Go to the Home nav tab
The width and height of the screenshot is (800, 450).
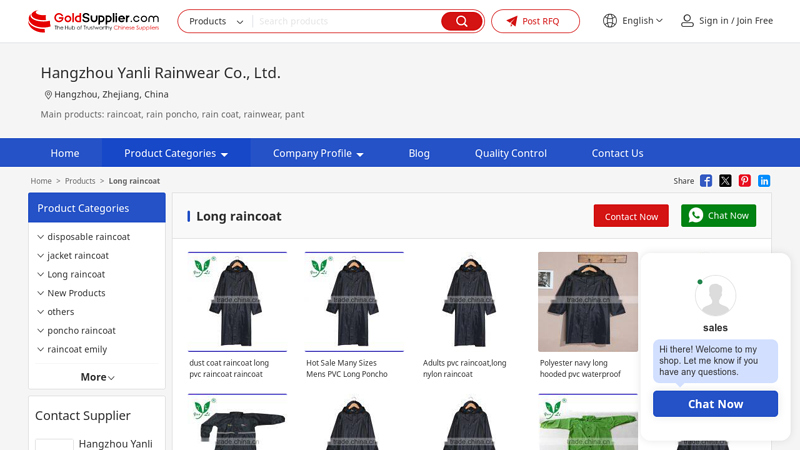[65, 153]
